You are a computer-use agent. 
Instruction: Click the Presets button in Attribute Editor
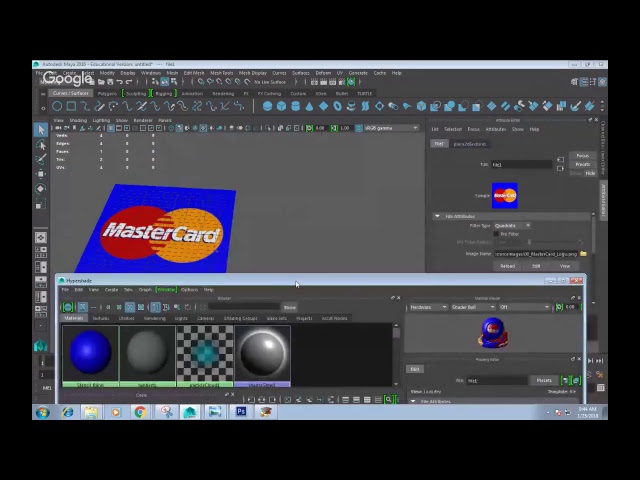pos(582,164)
